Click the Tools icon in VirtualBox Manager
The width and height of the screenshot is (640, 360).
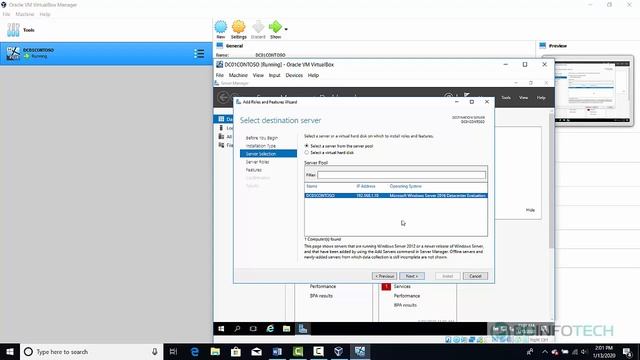coord(13,30)
